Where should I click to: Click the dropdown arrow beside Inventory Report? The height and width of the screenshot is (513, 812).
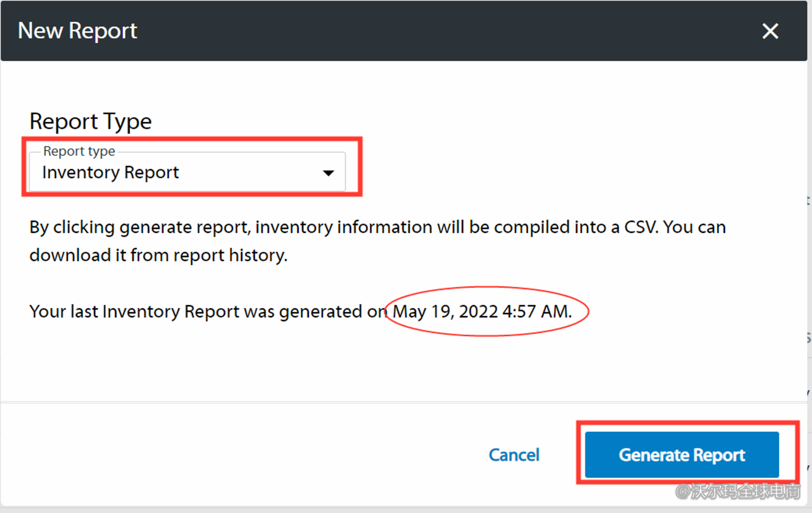point(328,172)
